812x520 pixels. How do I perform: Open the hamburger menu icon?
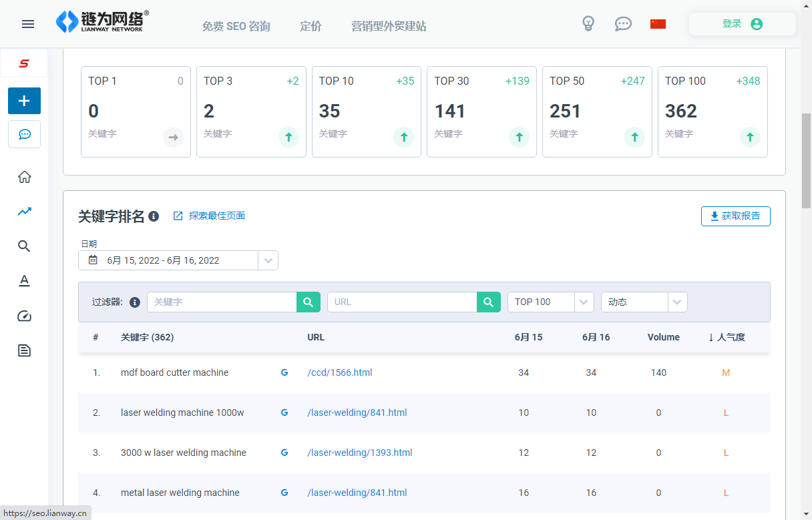28,24
